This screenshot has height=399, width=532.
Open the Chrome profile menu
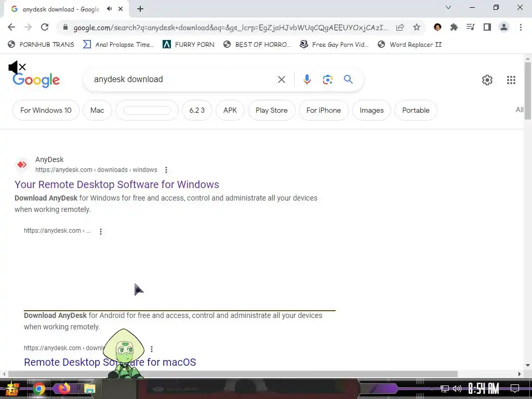[504, 27]
